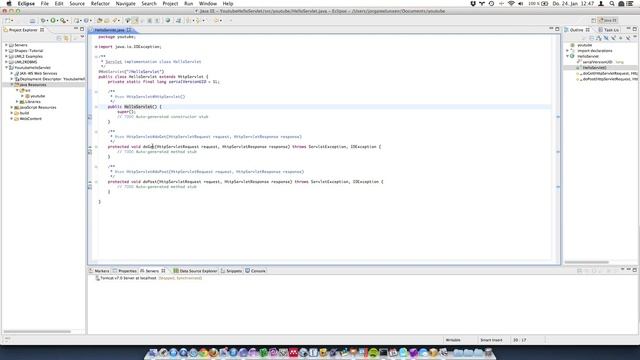This screenshot has height=360, width=640.
Task: Expand the Servers project node
Action: [x=6, y=45]
